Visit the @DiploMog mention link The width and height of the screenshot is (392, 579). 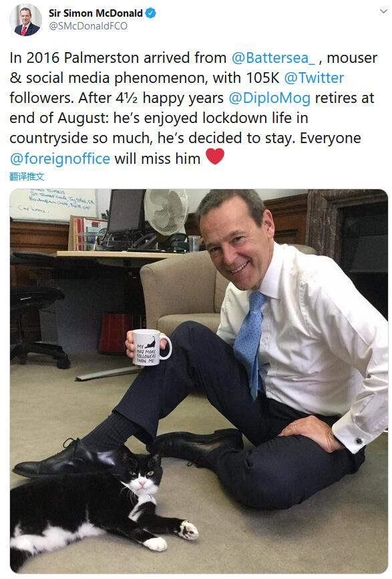(269, 98)
